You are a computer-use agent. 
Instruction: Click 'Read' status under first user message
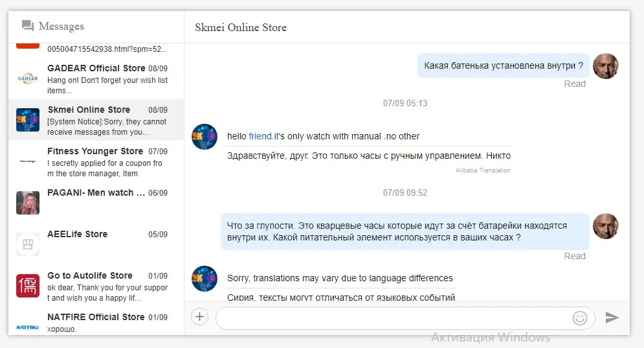[575, 84]
